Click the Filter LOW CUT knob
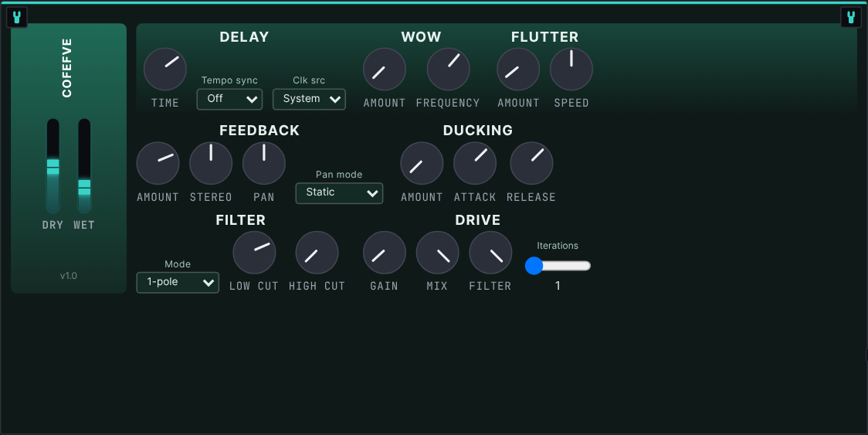 click(254, 253)
